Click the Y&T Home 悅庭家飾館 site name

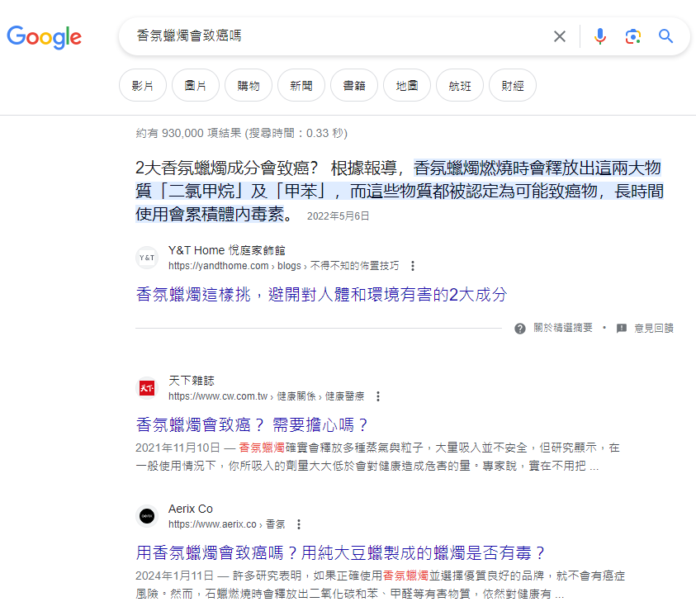pyautogui.click(x=227, y=250)
